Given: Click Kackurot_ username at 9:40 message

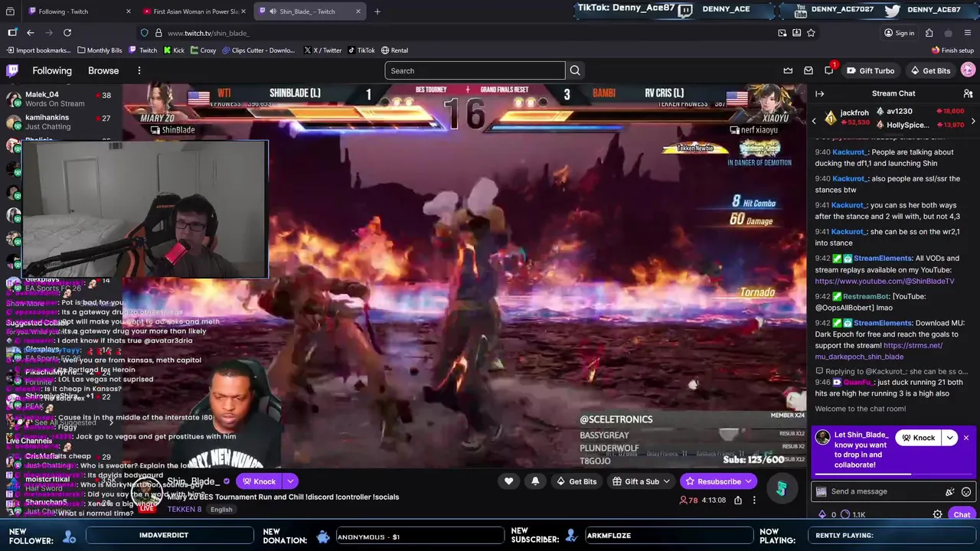Looking at the screenshot, I should point(849,152).
